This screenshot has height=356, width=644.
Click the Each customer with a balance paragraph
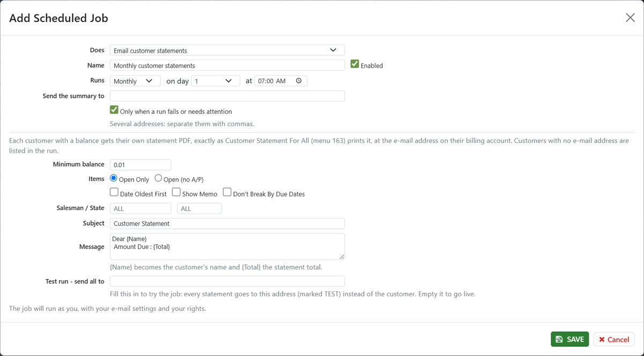click(x=319, y=146)
